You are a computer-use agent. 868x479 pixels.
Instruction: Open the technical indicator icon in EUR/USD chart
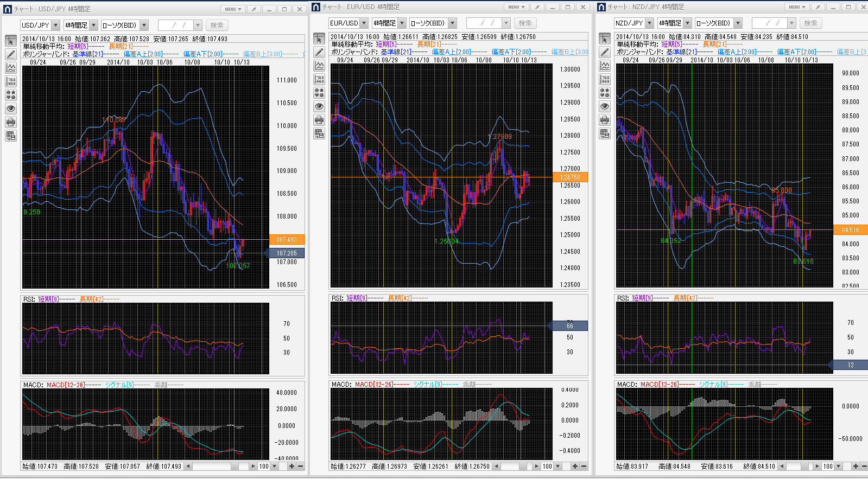tap(319, 66)
